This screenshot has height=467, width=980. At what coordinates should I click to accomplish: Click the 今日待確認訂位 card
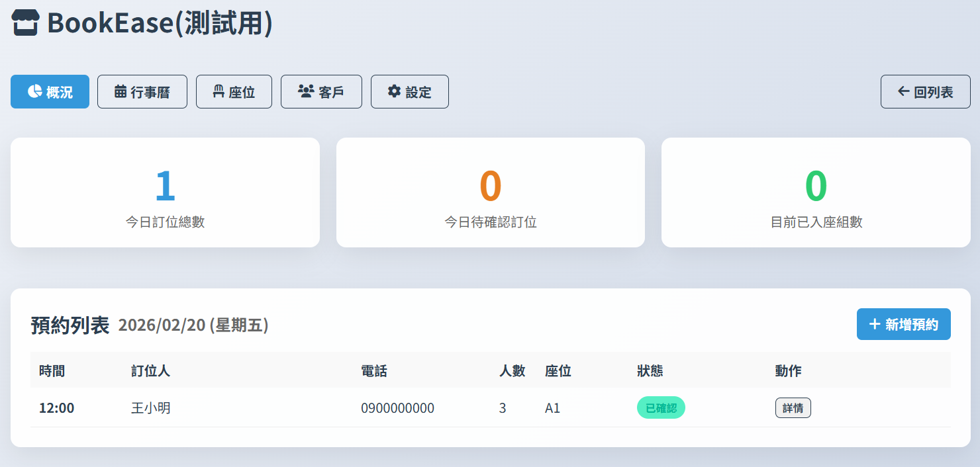click(x=490, y=192)
